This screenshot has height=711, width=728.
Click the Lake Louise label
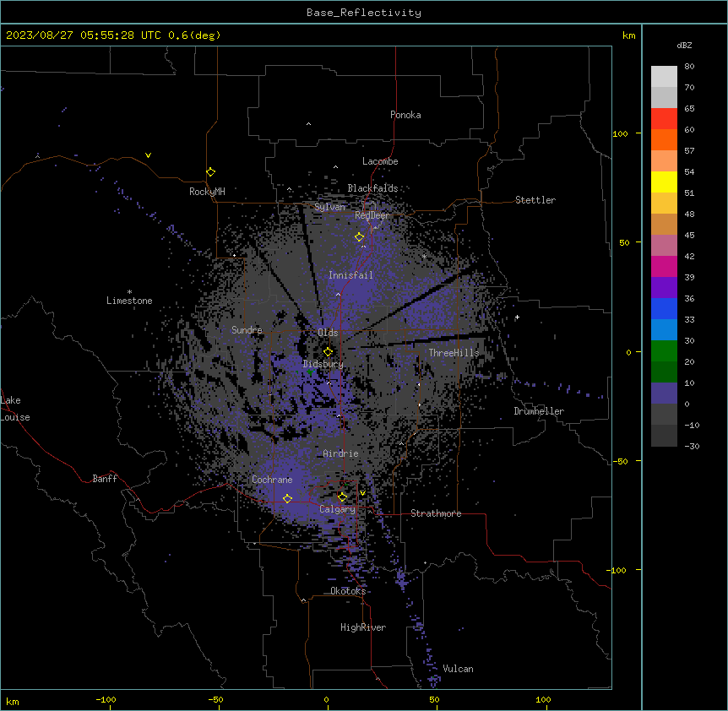(x=14, y=409)
